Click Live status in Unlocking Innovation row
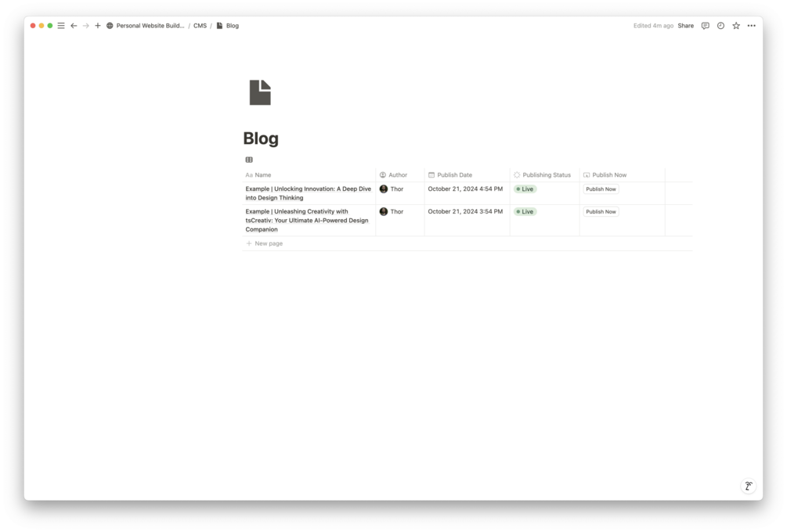 click(x=525, y=189)
